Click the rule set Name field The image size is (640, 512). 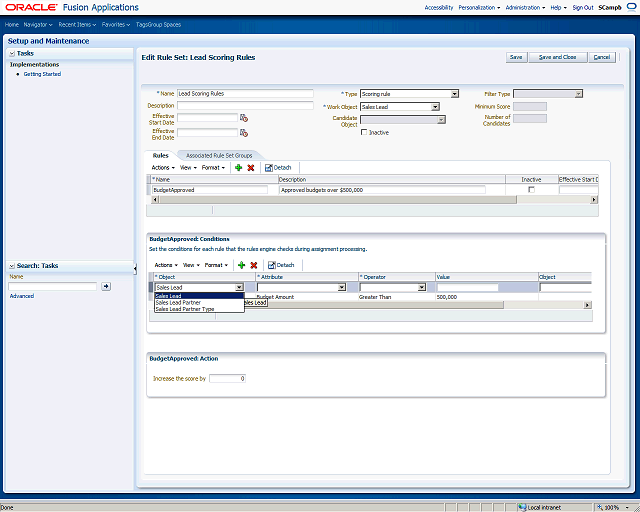click(245, 93)
